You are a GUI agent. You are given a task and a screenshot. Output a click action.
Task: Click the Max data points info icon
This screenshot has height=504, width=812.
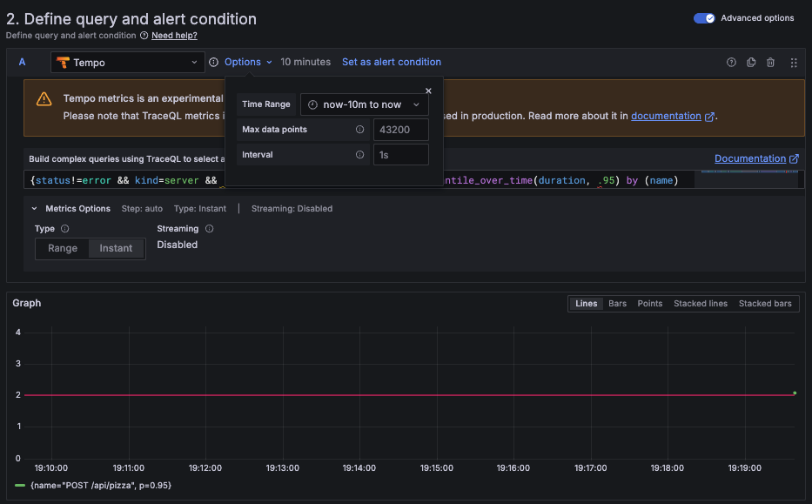(x=359, y=128)
